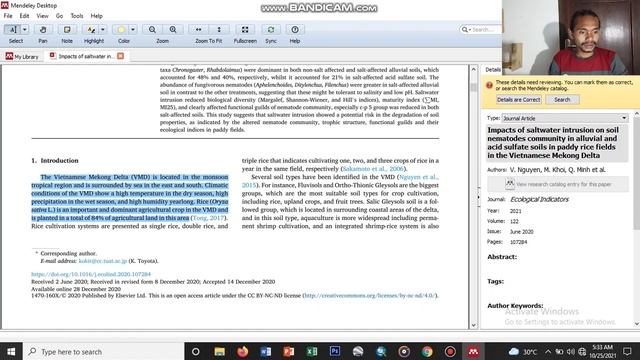640x360 pixels.
Task: Open Photoshop from the taskbar
Action: [x=335, y=351]
